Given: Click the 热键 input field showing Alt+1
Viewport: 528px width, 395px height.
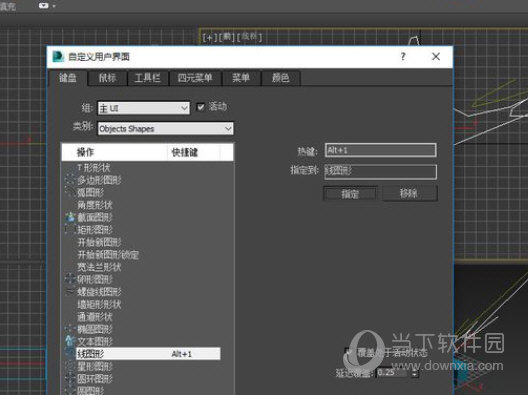Looking at the screenshot, I should point(381,150).
